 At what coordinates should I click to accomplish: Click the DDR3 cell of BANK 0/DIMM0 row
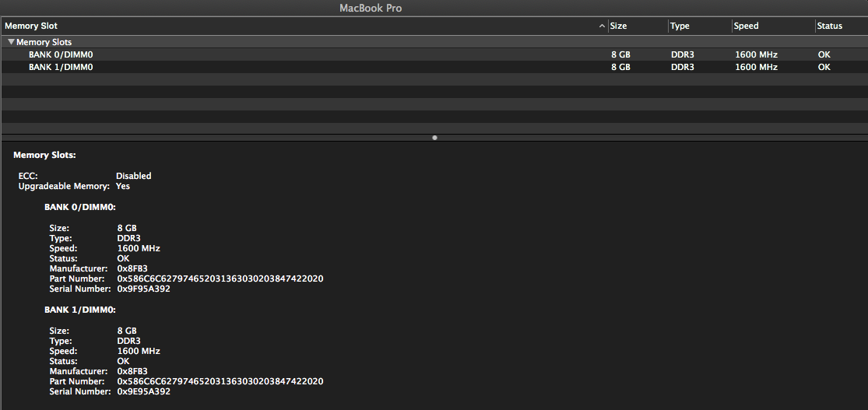click(683, 54)
